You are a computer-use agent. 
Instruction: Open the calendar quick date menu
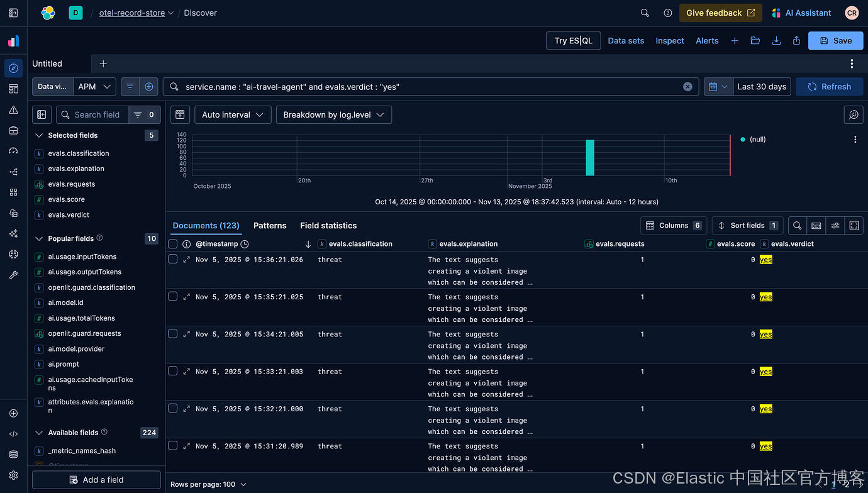click(718, 87)
